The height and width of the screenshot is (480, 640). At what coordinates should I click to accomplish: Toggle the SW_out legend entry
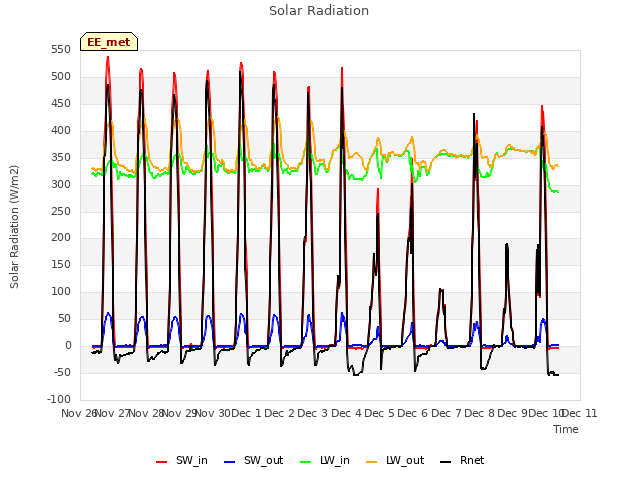click(253, 460)
